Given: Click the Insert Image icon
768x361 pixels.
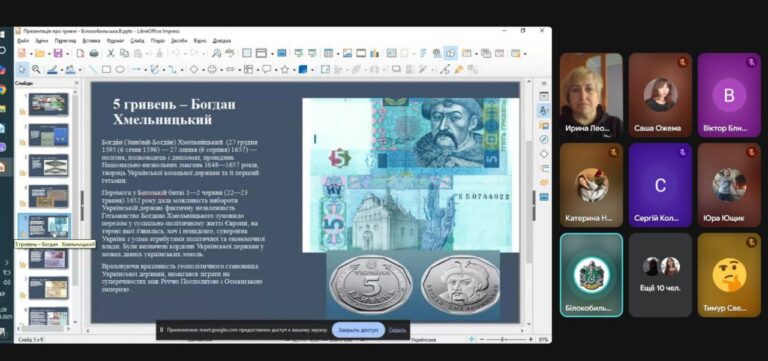Looking at the screenshot, I should pos(347,53).
